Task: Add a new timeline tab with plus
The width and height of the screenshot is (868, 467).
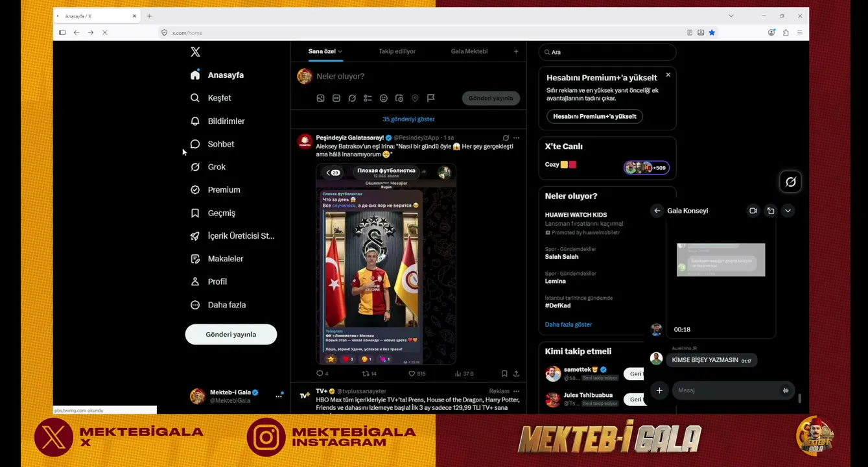Action: pos(516,51)
